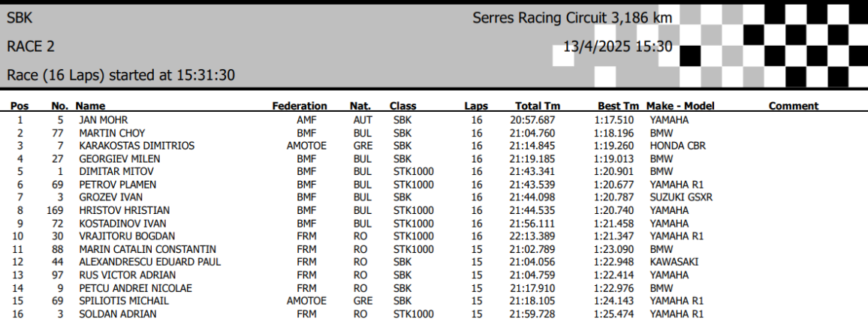The width and height of the screenshot is (868, 322).
Task: Click the checkered flag graphic
Action: click(766, 45)
